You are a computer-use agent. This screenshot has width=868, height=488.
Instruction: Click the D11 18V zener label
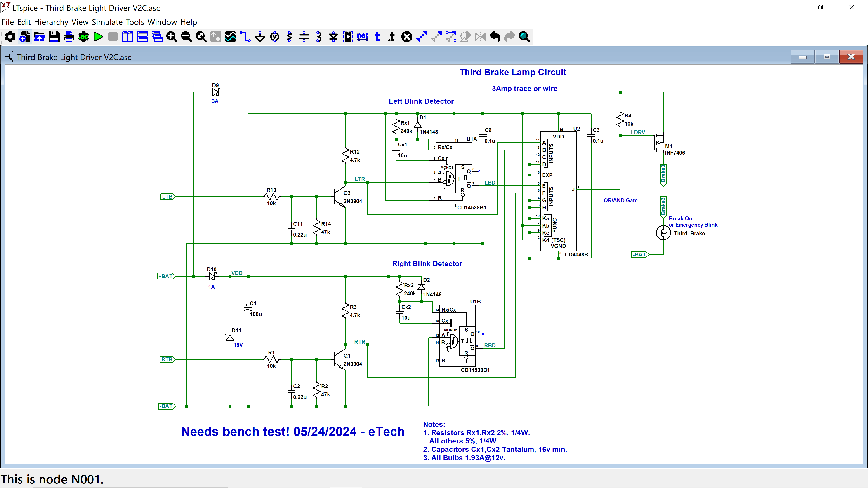click(x=238, y=345)
